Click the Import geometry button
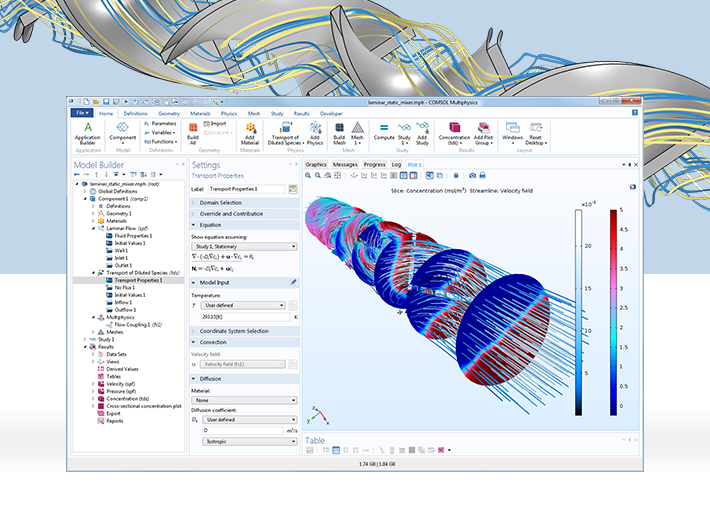Image resolution: width=710 pixels, height=523 pixels. click(215, 124)
